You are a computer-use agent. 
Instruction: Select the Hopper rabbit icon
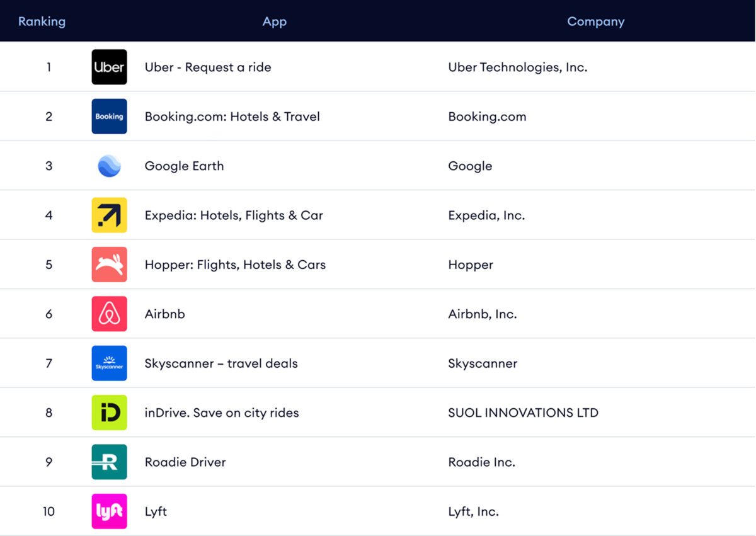click(x=109, y=265)
